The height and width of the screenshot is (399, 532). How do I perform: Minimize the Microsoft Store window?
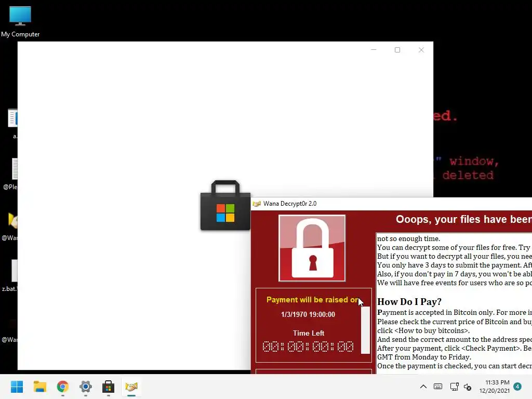pos(374,50)
